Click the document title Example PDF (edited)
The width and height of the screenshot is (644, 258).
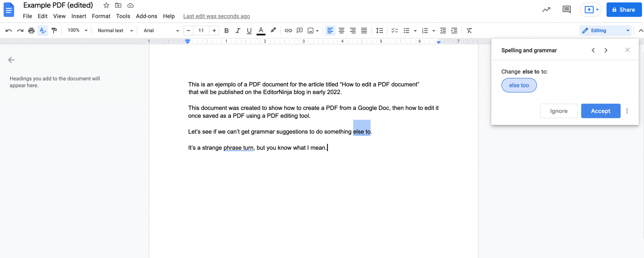58,5
